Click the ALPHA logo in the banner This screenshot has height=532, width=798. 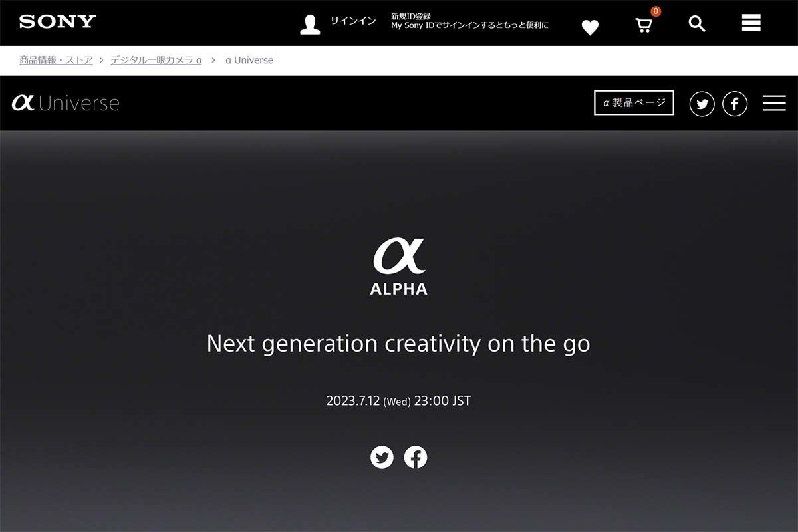coord(399,267)
